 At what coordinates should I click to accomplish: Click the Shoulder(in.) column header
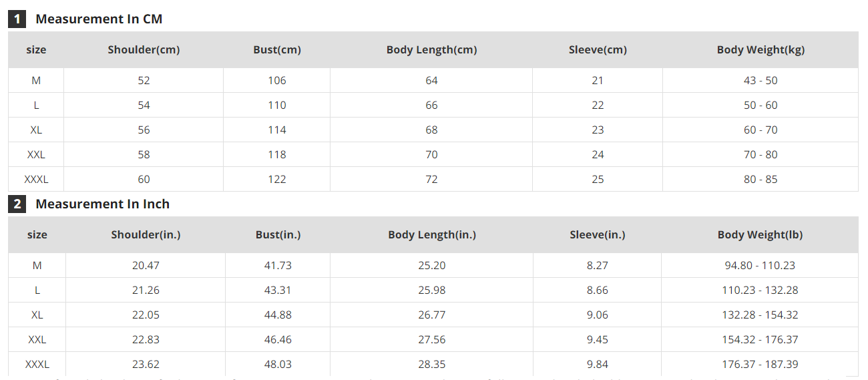[x=146, y=234]
